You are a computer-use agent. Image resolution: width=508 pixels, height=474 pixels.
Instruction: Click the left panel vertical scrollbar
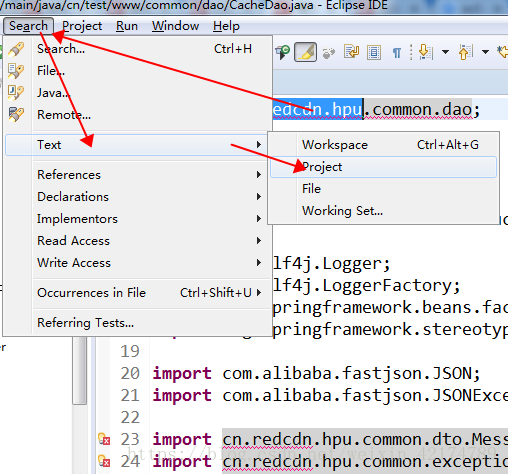(x=80, y=371)
